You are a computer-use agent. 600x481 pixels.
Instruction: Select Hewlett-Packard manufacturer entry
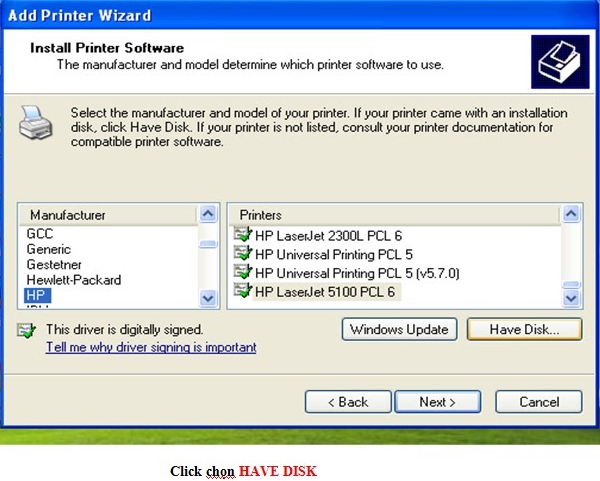pyautogui.click(x=73, y=281)
